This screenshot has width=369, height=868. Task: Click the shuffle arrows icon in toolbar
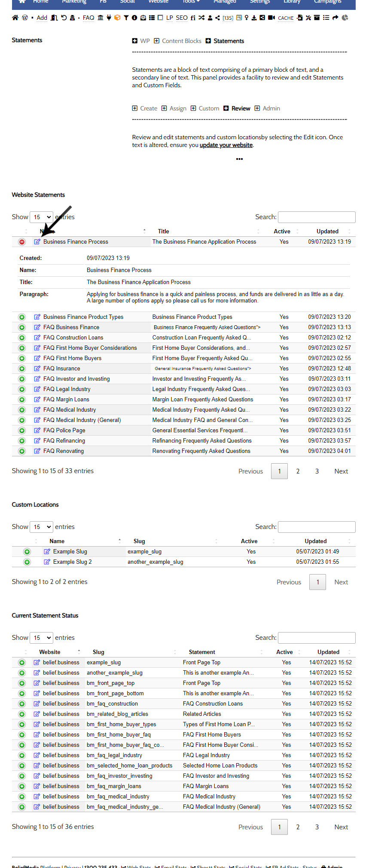click(x=201, y=18)
